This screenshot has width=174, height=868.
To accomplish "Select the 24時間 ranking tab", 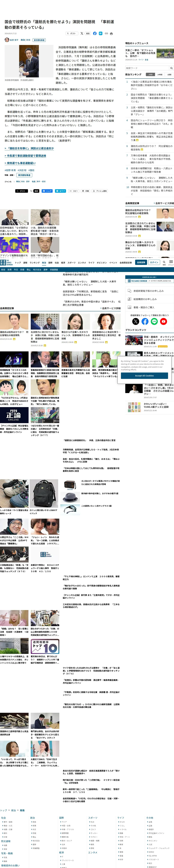I will (x=160, y=75).
